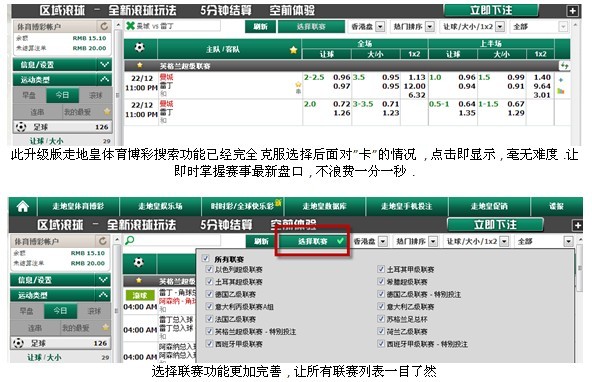
Task: Click the star beside 英格兰超级联赛 in odds-table panel
Action: pyautogui.click(x=140, y=65)
